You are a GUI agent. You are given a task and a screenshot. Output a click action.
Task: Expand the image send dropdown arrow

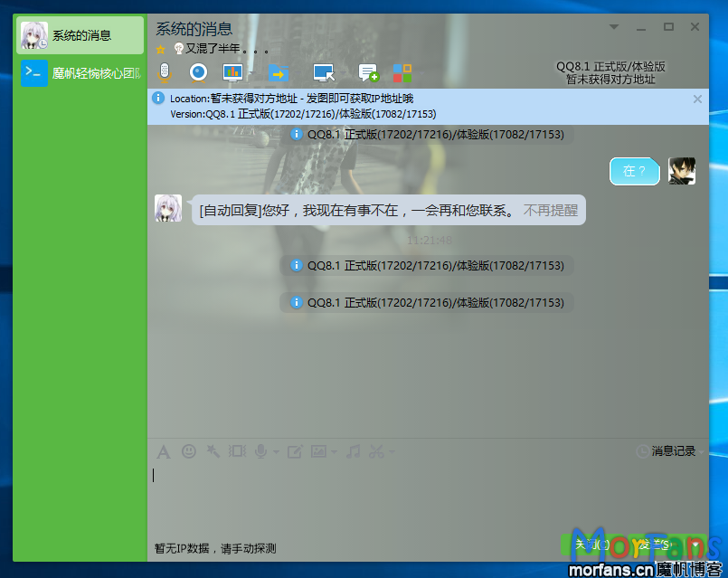coord(334,451)
